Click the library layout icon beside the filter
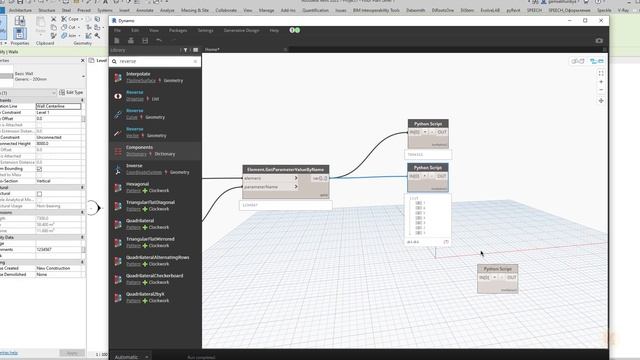The image size is (640, 360). click(x=196, y=50)
